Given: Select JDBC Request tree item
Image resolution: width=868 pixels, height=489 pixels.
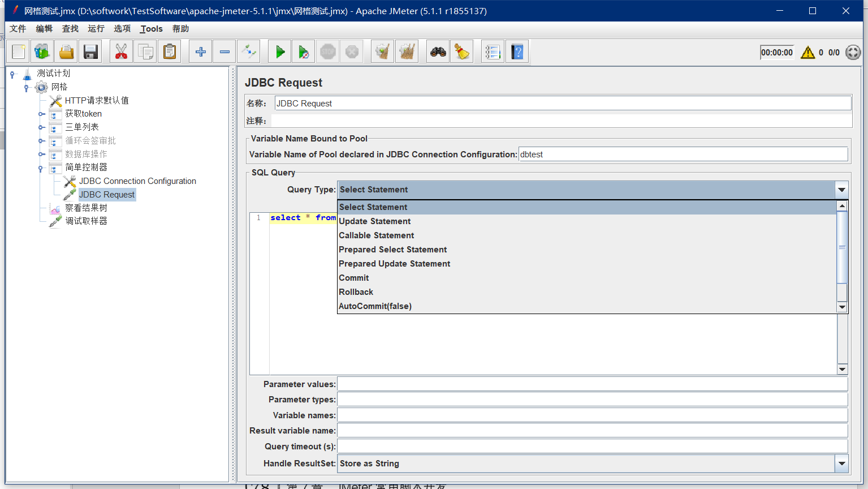Looking at the screenshot, I should (x=107, y=195).
